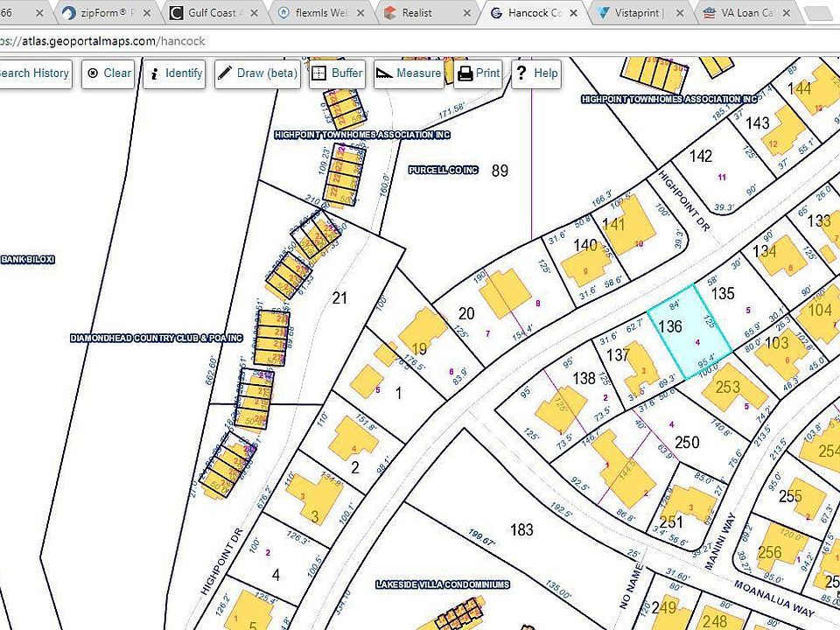Choose the Measure ruler tool
This screenshot has height=630, width=840.
[409, 73]
